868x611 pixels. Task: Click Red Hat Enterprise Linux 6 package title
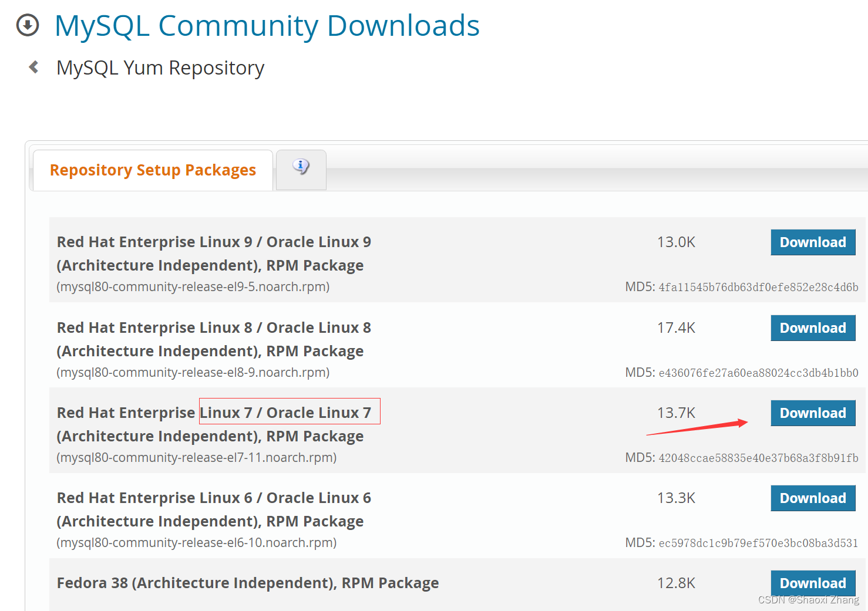(x=214, y=509)
